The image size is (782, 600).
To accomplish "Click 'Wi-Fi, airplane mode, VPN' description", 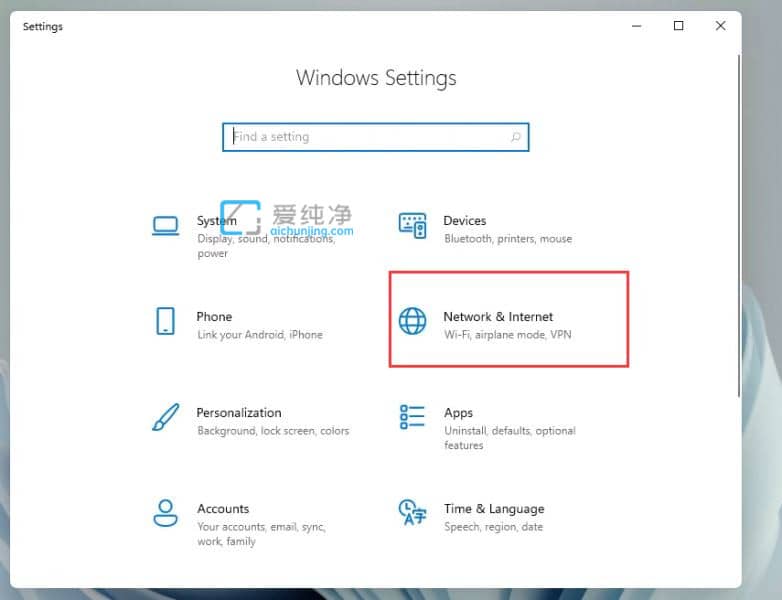I will pyautogui.click(x=508, y=335).
